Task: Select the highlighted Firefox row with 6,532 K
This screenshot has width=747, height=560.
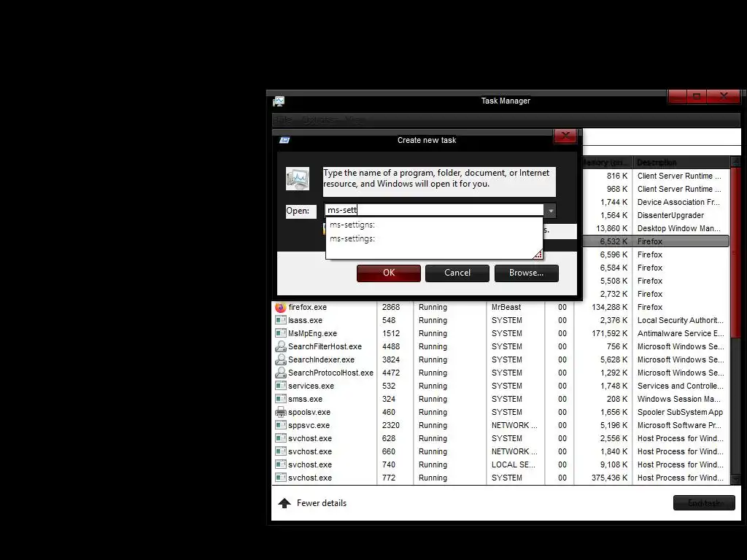Action: pos(655,241)
